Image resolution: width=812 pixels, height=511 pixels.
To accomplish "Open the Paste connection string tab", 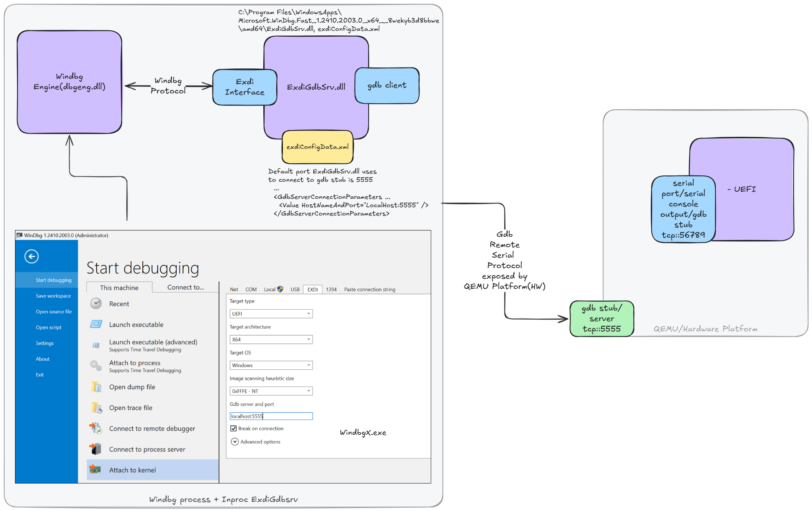I will point(370,289).
